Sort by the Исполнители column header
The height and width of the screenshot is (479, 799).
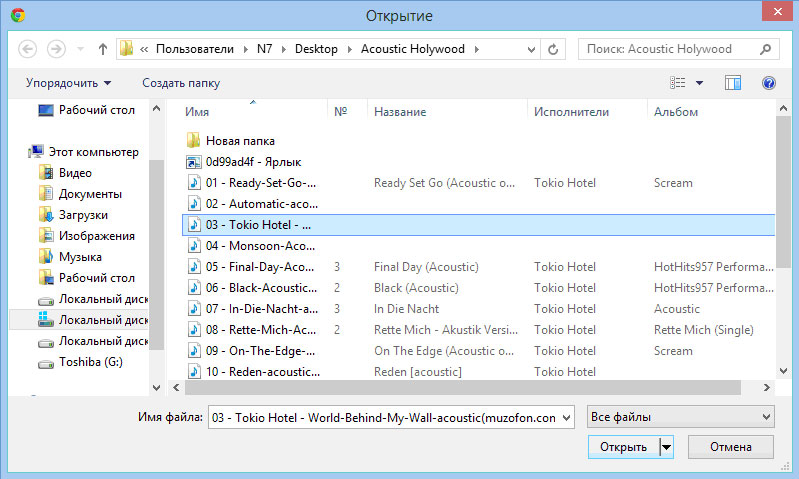click(x=571, y=112)
